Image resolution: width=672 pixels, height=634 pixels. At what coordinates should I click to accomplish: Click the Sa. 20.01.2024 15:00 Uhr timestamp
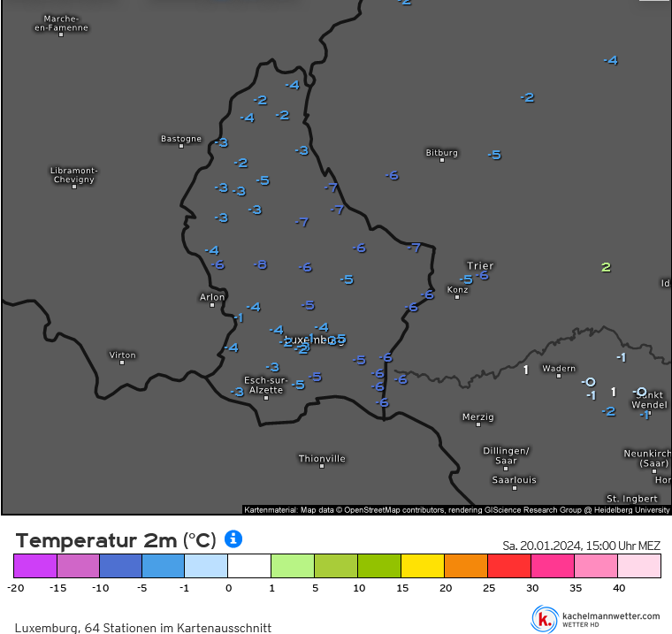(581, 546)
